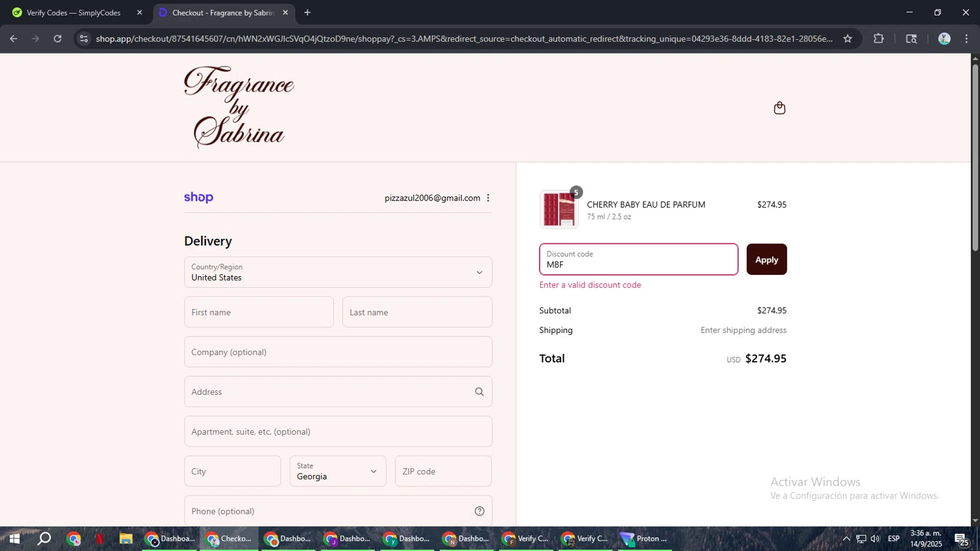This screenshot has height=551, width=980.
Task: Open the browser extensions puzzle icon
Action: click(879, 39)
